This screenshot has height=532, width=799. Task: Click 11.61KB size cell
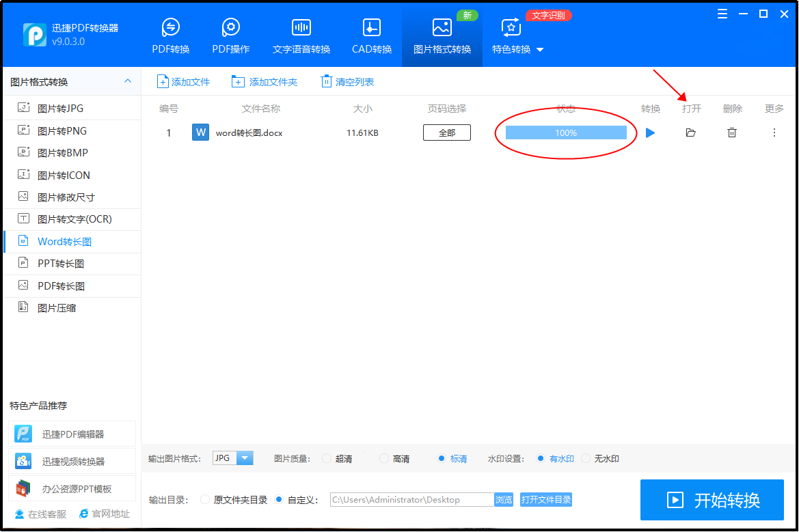[362, 133]
